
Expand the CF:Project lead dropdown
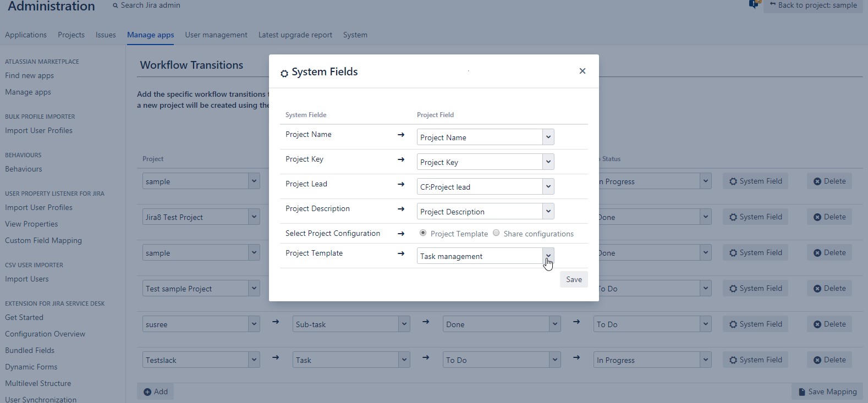(485, 186)
